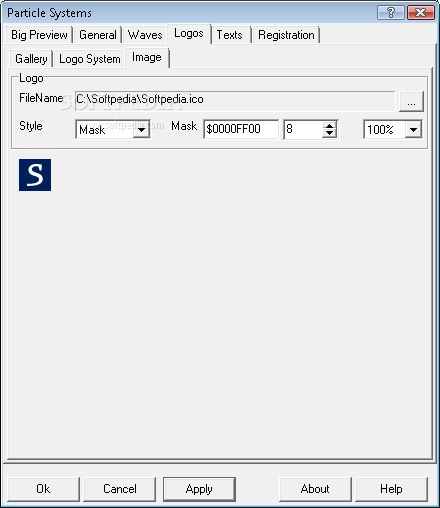Confirm with the Ok button

(43, 489)
